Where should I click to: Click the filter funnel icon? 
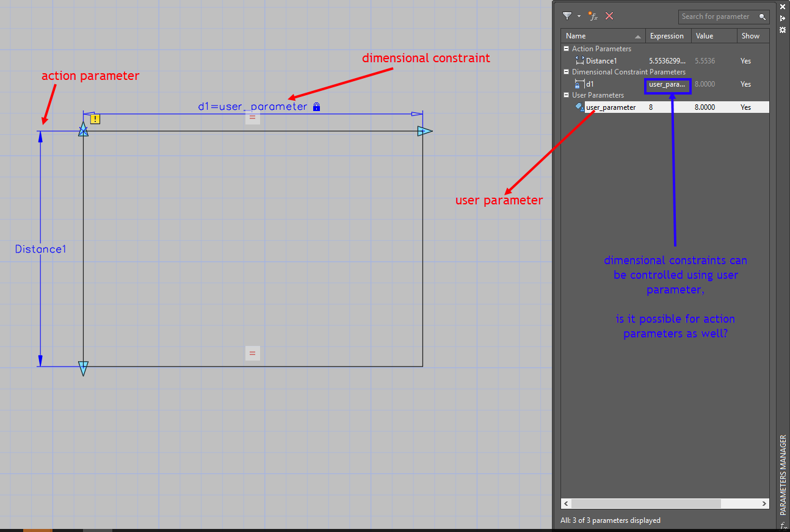(567, 16)
